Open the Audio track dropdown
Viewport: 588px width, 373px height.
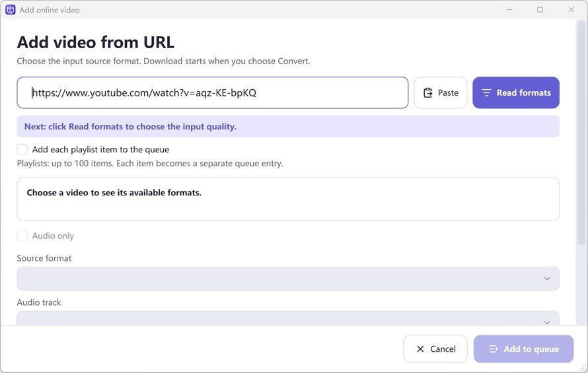point(288,318)
